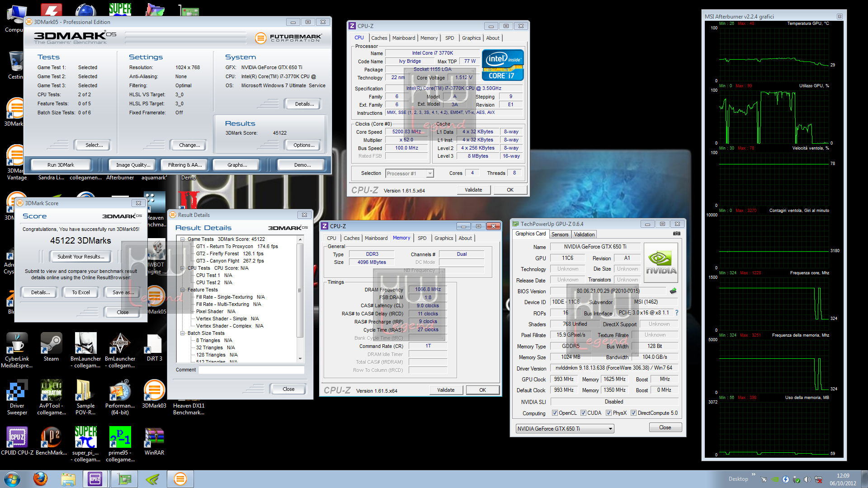Switch to Caches tab in top CPU-Z
The height and width of the screenshot is (488, 868).
(x=379, y=38)
